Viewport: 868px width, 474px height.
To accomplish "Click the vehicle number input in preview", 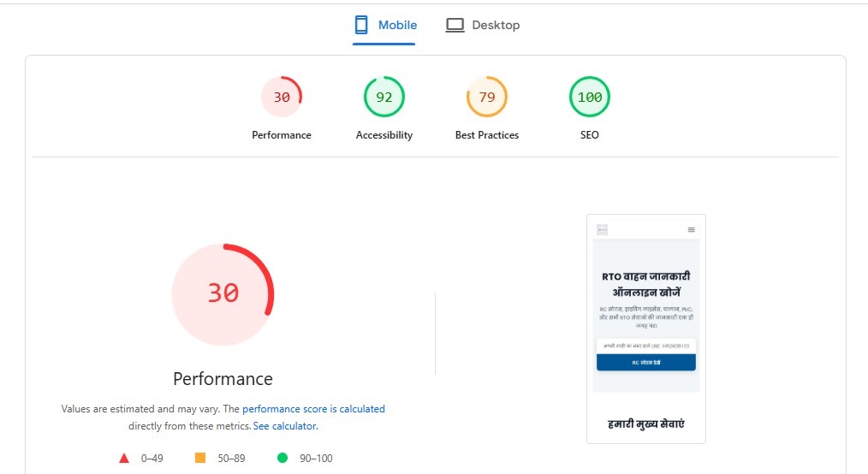I will pos(645,345).
